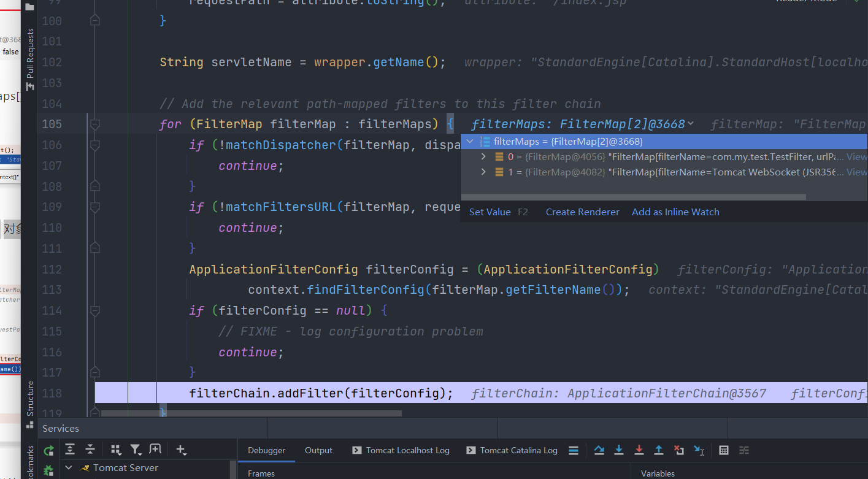Collapse the Tomcat Server tree node

coord(69,467)
